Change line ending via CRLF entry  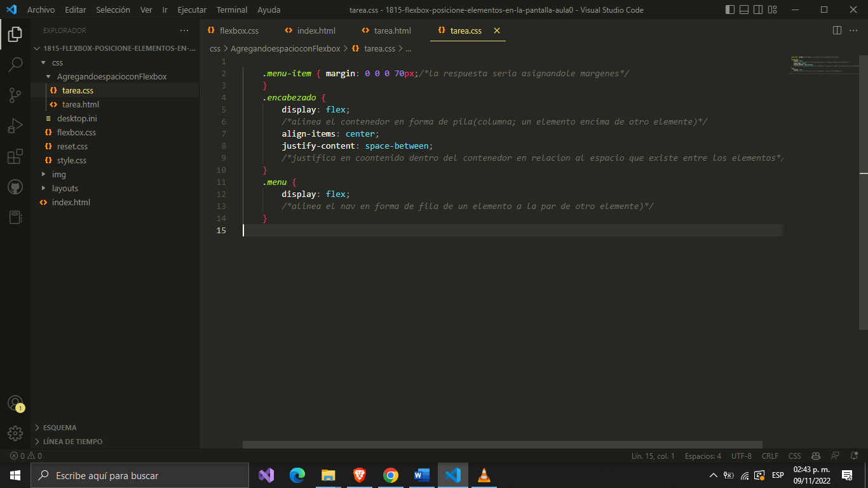[770, 456]
